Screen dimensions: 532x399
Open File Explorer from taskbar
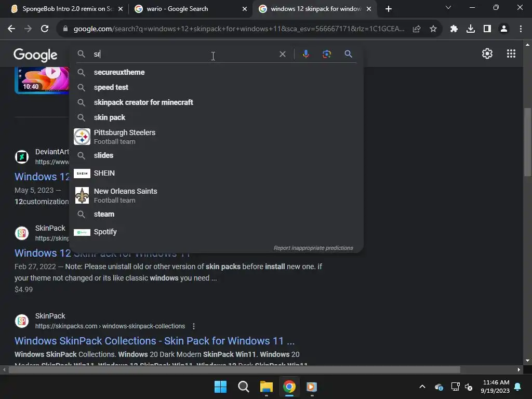tap(267, 387)
